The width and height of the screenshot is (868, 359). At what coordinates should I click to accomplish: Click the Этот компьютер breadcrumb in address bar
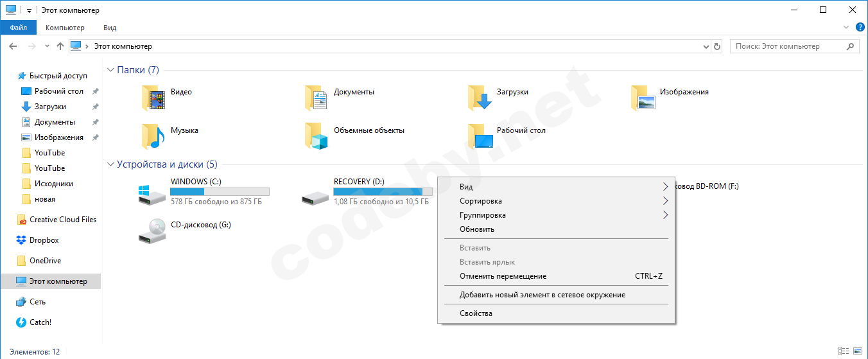[x=123, y=46]
